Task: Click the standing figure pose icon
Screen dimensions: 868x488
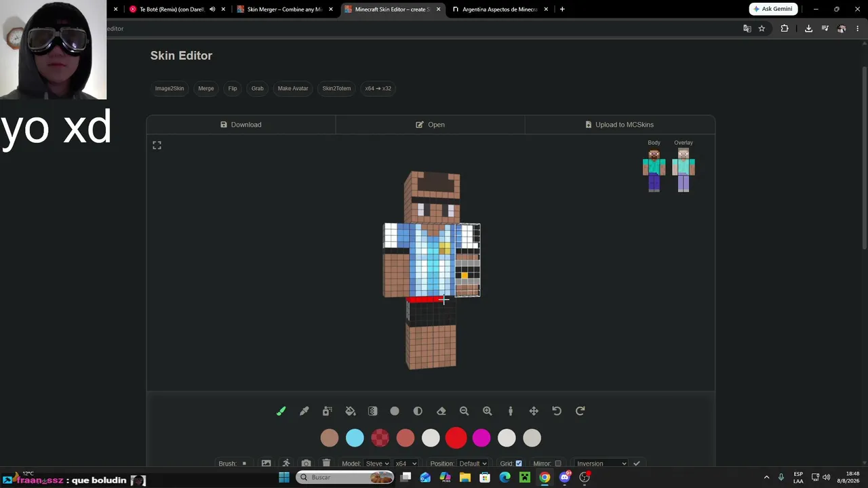Action: click(511, 411)
